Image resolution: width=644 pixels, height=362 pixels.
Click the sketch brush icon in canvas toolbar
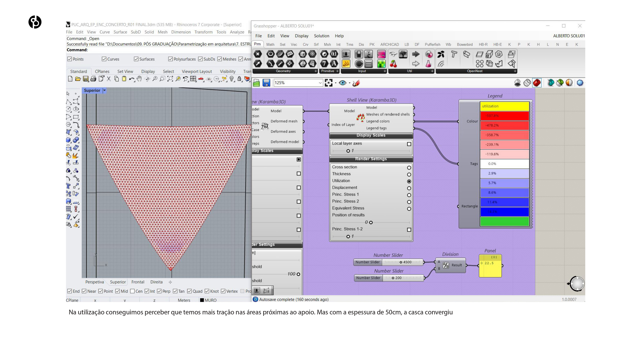(356, 83)
